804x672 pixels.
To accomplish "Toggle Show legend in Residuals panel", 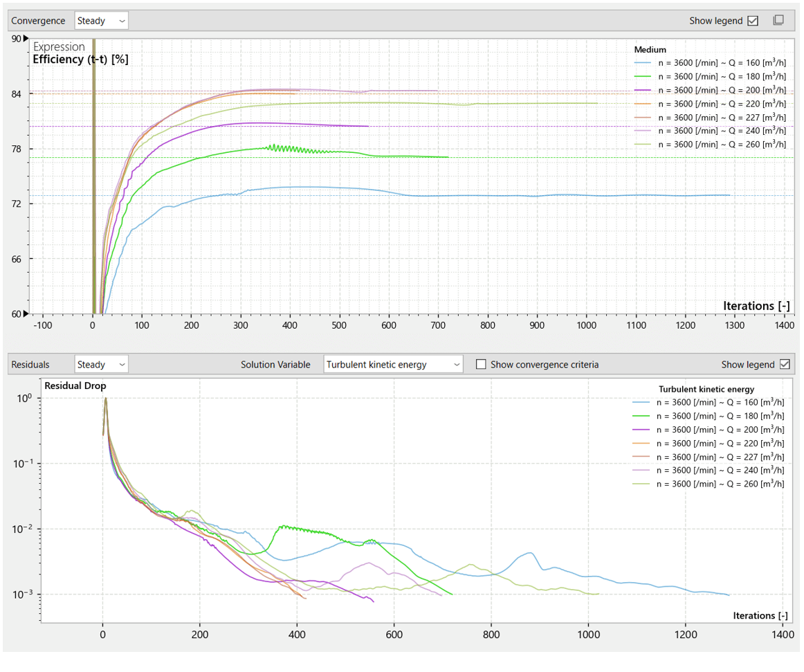I will pos(785,364).
